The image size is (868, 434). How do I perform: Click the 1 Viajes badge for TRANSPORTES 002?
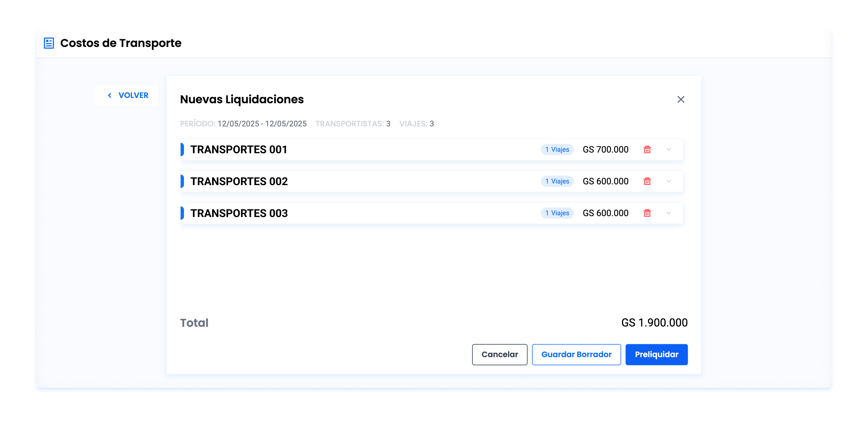557,181
